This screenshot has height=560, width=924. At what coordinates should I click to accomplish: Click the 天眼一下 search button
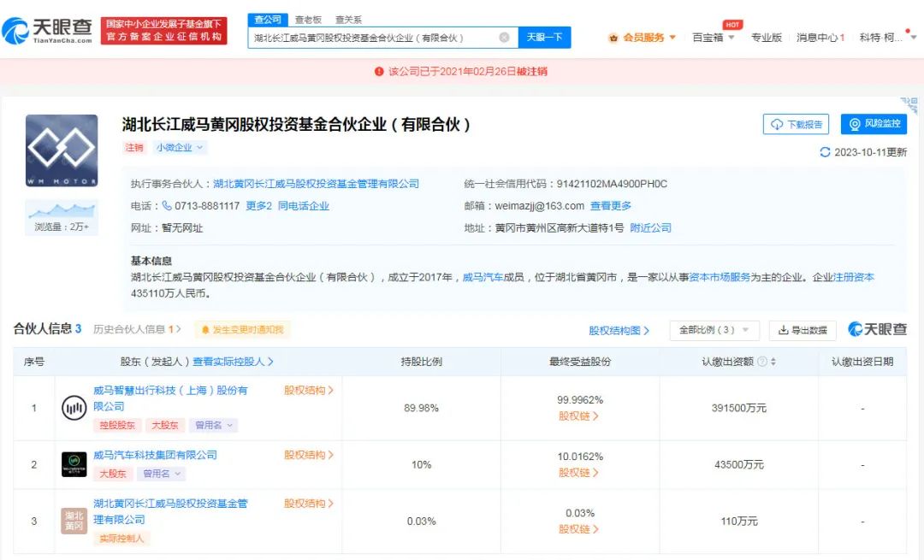[x=544, y=37]
